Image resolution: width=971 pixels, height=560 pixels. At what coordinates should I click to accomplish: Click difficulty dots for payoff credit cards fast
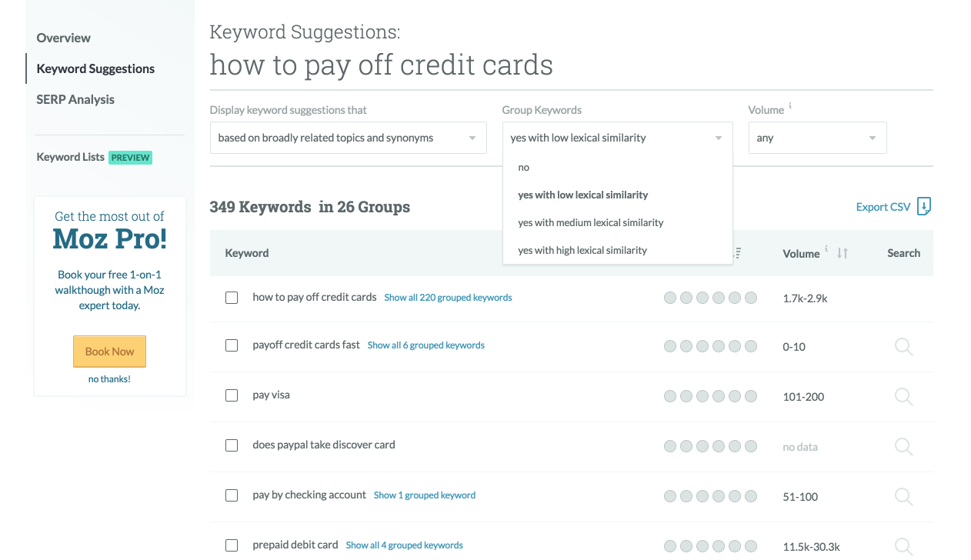click(710, 347)
